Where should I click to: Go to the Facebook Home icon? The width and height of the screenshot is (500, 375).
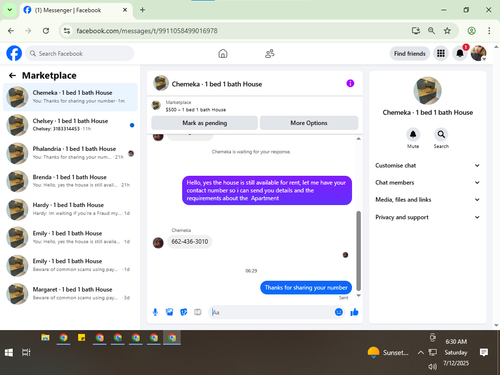tap(223, 54)
